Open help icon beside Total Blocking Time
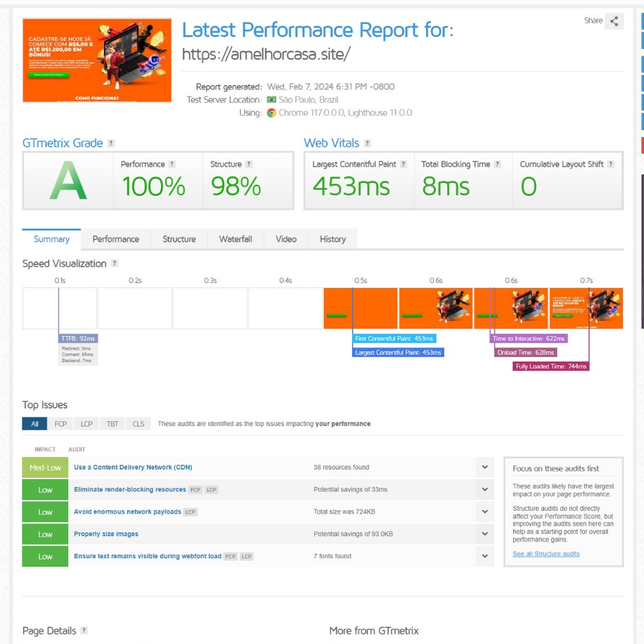 [x=497, y=164]
